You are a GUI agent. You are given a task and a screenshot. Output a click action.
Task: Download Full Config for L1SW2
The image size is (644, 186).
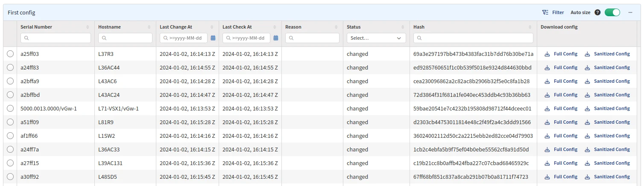(561, 136)
